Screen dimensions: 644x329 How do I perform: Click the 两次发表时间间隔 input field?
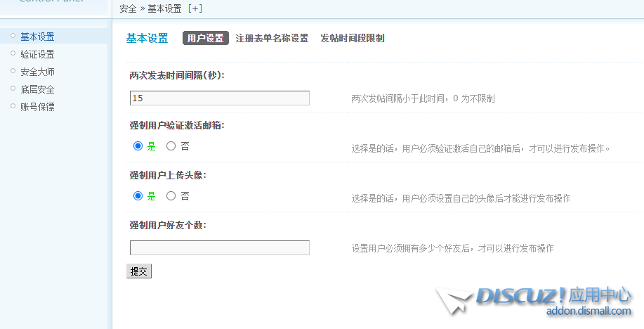point(219,98)
